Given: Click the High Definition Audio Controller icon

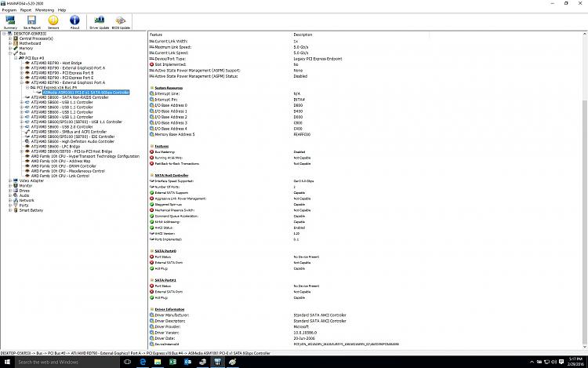Looking at the screenshot, I should coord(27,141).
